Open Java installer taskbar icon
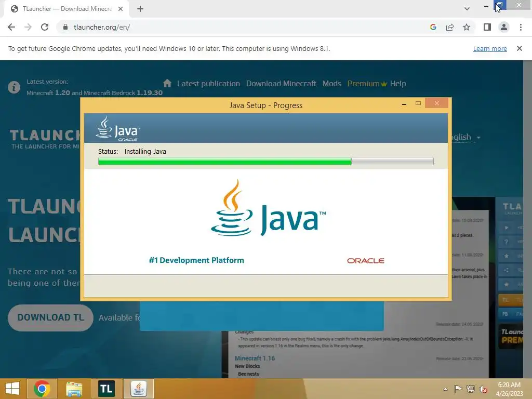532x399 pixels. tap(138, 389)
